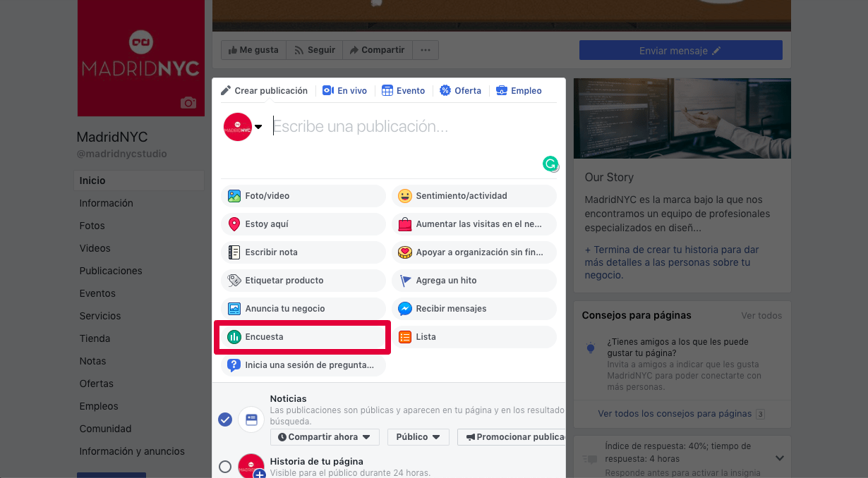This screenshot has height=478, width=868.
Task: Click the Lista orange list icon
Action: coord(405,337)
